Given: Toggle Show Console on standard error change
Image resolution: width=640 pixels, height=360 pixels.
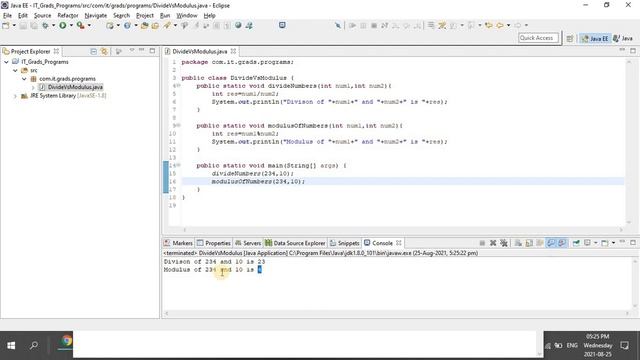Looking at the screenshot, I should tap(562, 243).
